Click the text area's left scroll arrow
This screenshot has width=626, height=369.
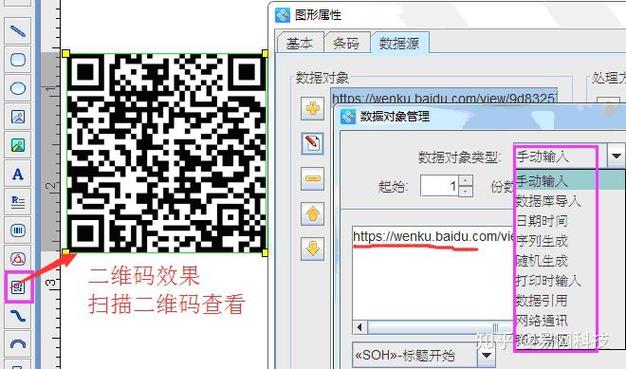[x=360, y=327]
